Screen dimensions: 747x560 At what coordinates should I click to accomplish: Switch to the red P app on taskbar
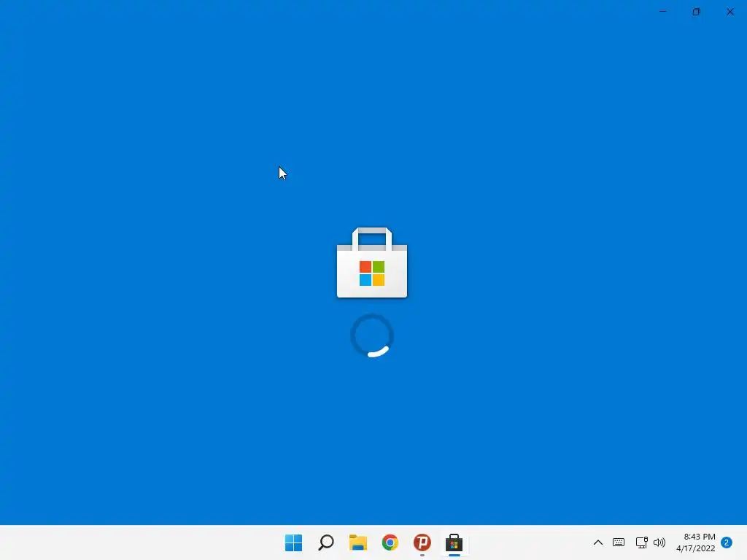pyautogui.click(x=422, y=542)
